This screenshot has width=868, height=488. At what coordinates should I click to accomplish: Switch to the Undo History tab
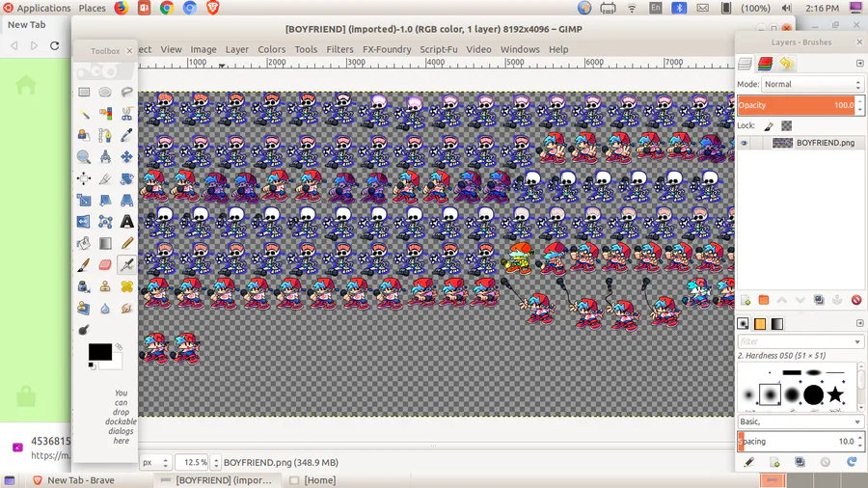[786, 64]
